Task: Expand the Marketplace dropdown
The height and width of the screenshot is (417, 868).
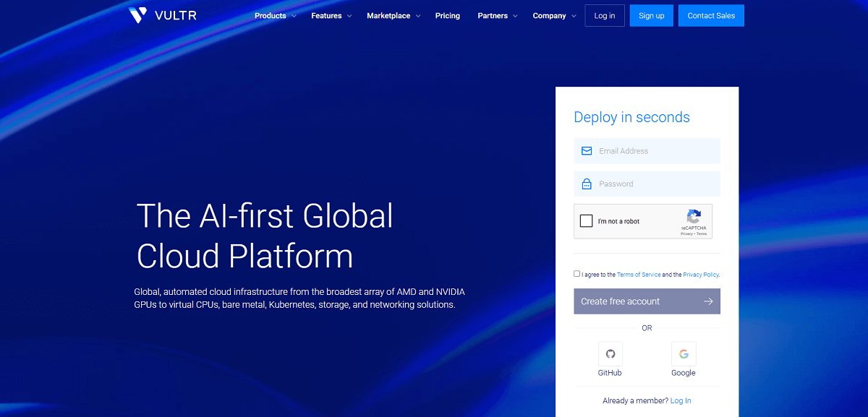Action: (393, 15)
